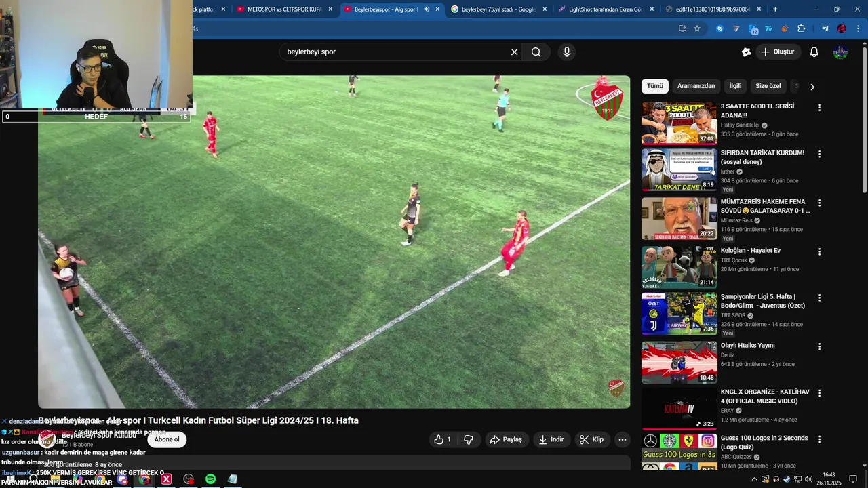Like the Beylerbeyispor video
Image resolution: width=868 pixels, height=488 pixels.
[443, 439]
